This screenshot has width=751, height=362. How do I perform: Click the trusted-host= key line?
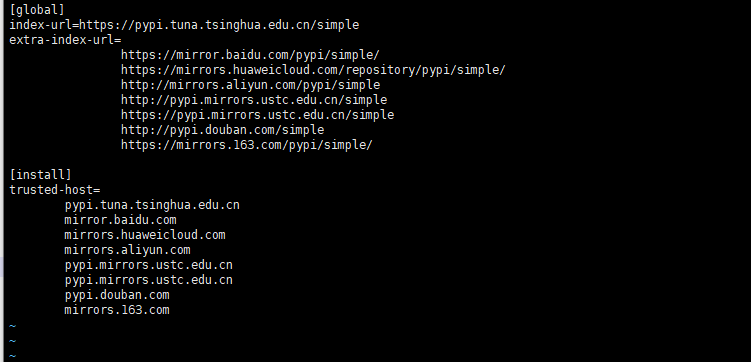tap(55, 190)
